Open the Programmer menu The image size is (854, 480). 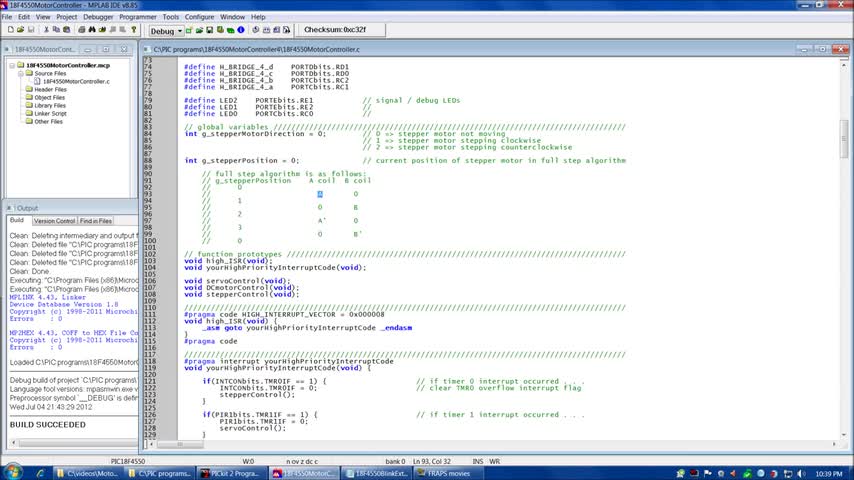coord(138,17)
